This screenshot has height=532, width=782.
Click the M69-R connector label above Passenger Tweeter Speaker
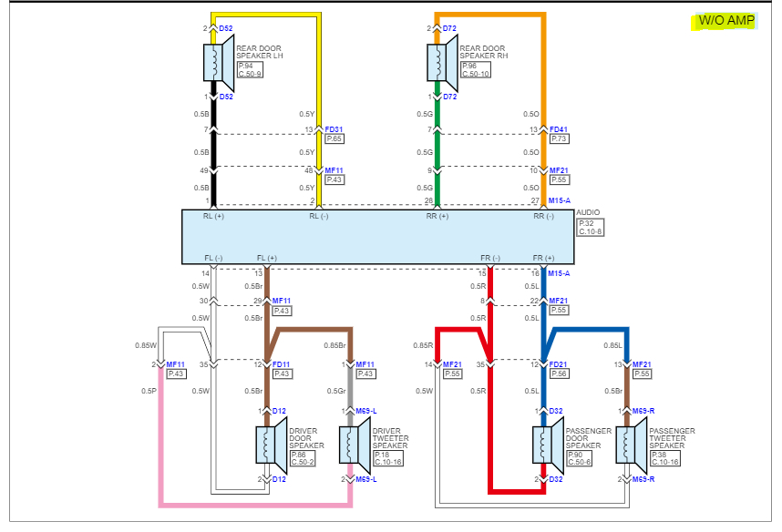point(642,410)
